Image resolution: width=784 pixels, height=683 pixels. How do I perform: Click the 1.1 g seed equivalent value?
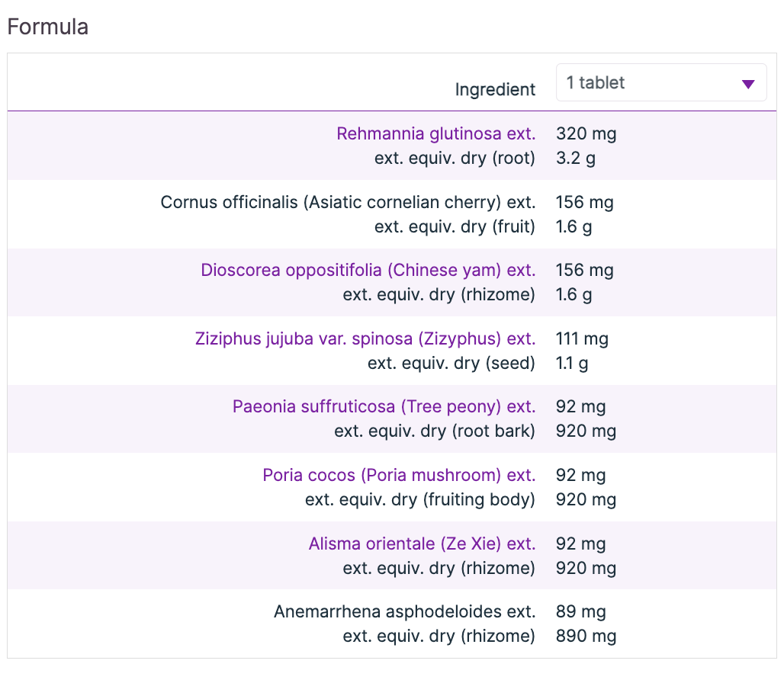coord(572,364)
